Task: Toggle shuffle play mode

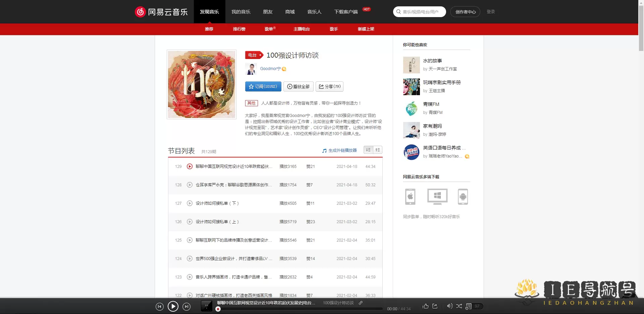Action: [x=459, y=306]
